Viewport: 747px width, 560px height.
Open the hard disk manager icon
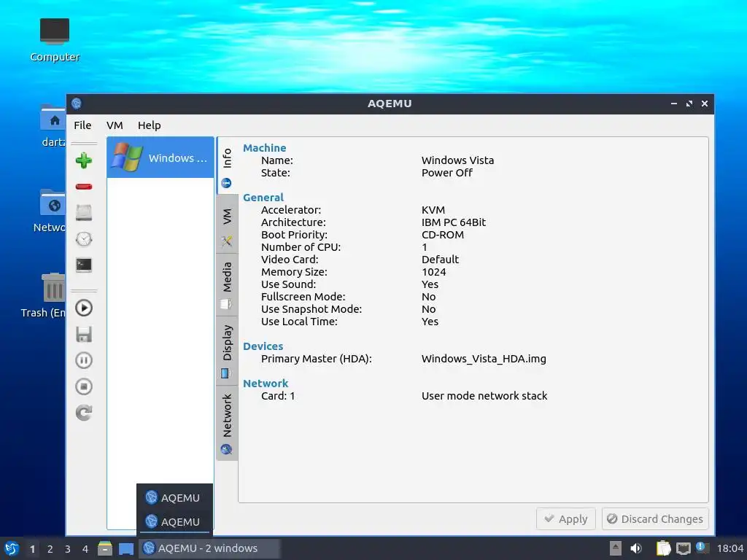pos(84,212)
